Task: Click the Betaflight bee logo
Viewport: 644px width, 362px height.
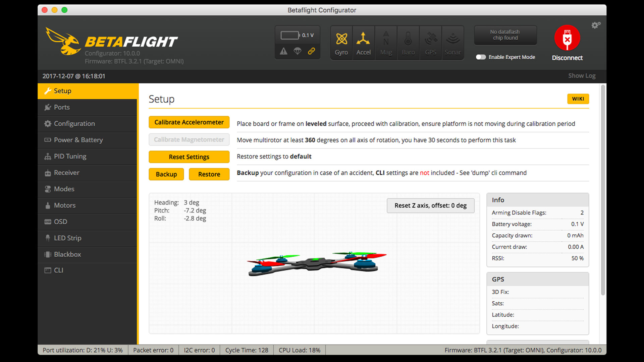Action: 63,41
